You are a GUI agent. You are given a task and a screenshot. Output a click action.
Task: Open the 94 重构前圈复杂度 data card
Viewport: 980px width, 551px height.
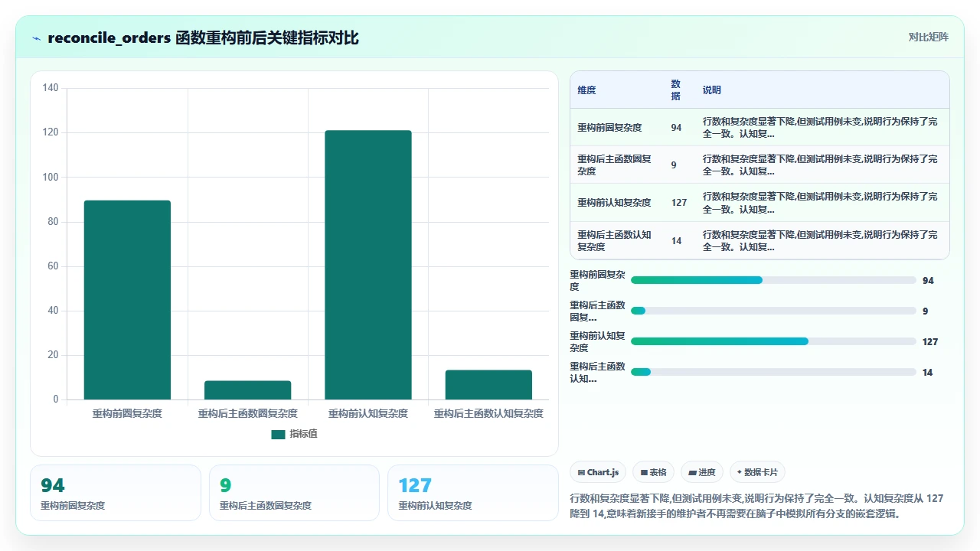pyautogui.click(x=116, y=493)
